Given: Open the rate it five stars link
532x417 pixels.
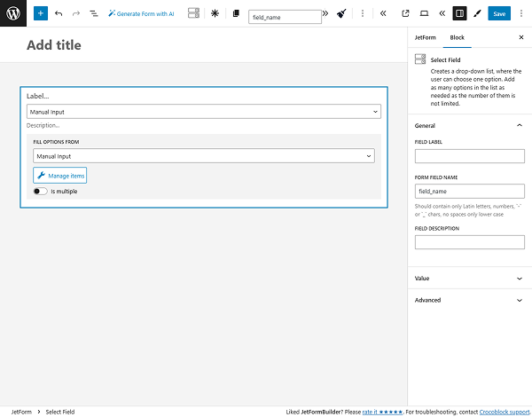Looking at the screenshot, I should pyautogui.click(x=382, y=412).
